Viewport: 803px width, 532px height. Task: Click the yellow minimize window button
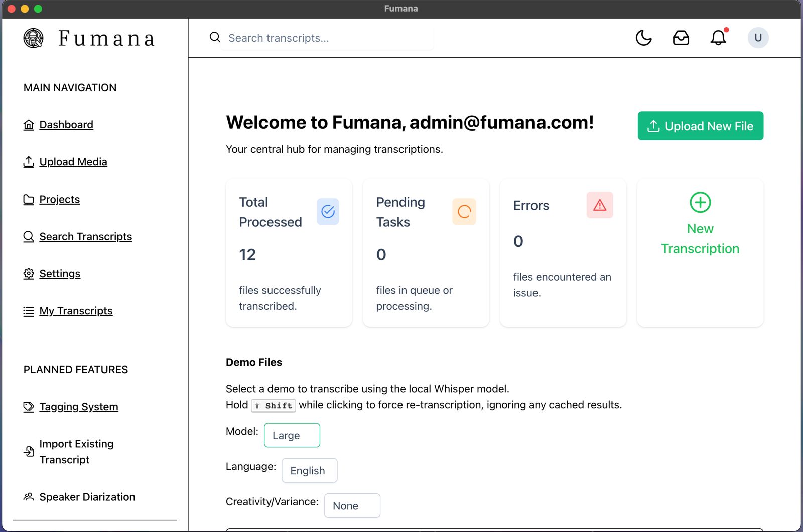(25, 9)
